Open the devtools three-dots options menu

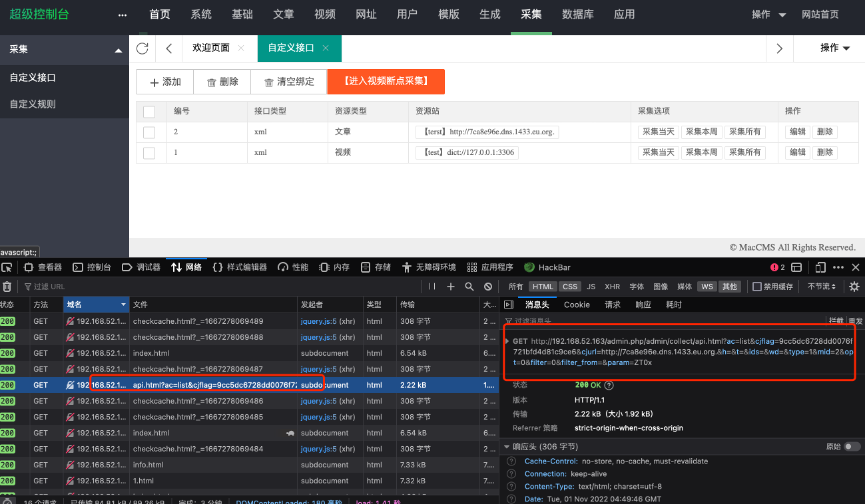coord(838,267)
